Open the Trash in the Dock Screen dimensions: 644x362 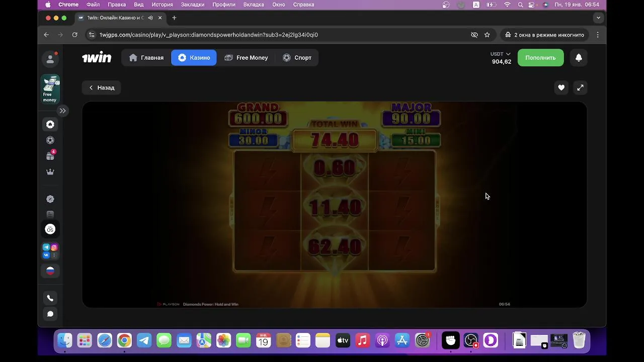pos(579,340)
